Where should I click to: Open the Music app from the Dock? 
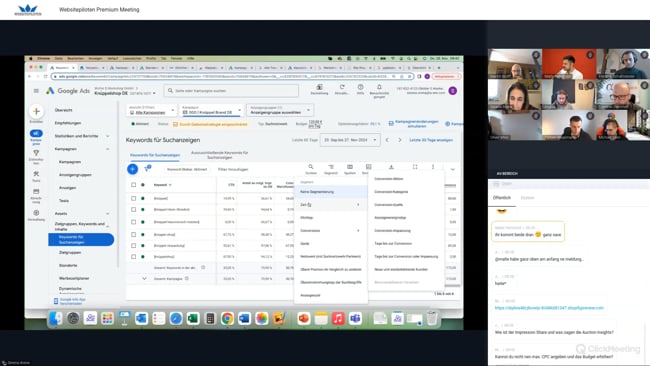pos(338,318)
